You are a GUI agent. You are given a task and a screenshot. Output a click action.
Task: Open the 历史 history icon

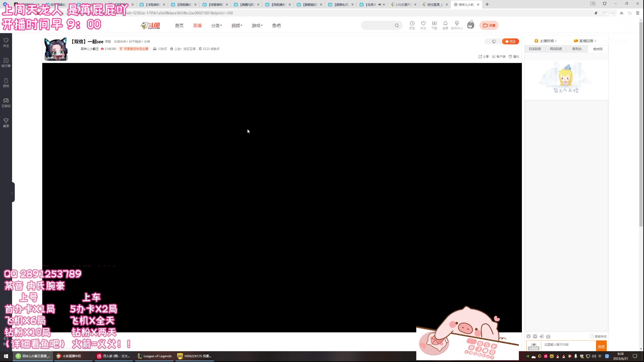(412, 25)
